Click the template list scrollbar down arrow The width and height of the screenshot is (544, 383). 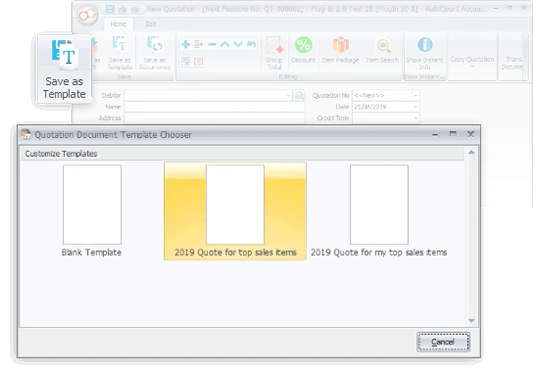click(x=471, y=321)
